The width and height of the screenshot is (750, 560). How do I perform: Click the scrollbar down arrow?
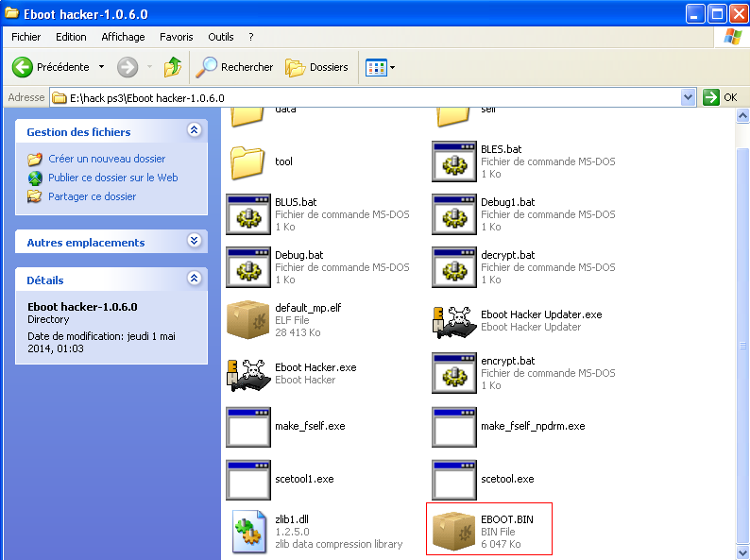click(742, 552)
